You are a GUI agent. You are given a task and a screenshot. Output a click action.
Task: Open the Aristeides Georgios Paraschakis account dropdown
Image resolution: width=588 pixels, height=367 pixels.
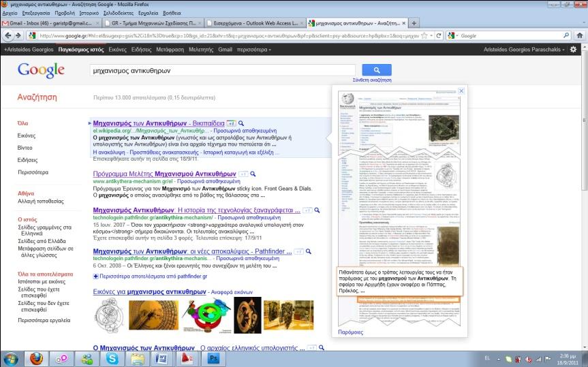524,50
